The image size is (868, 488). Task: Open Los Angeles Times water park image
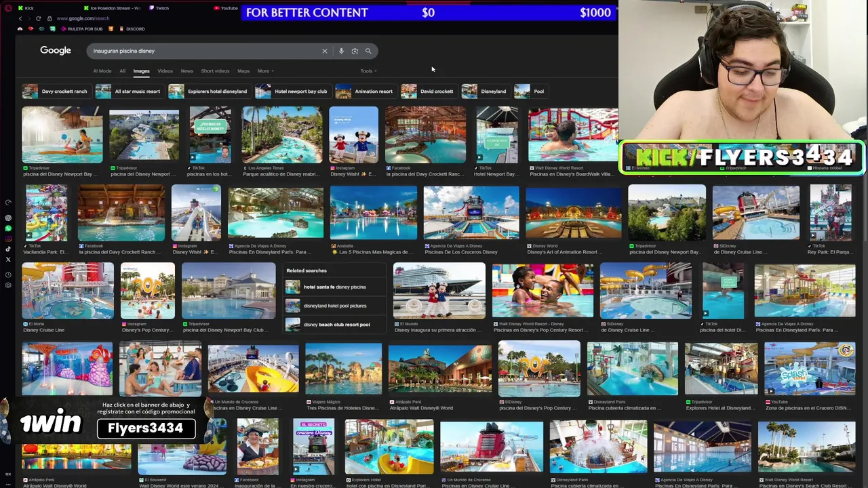pos(282,136)
